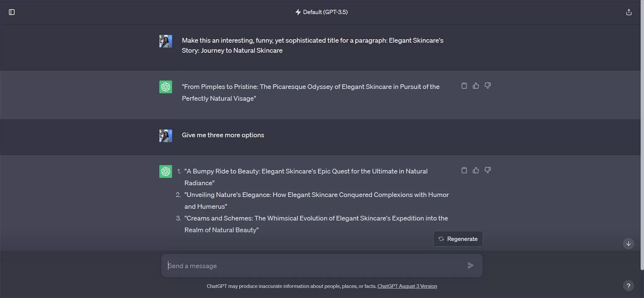Screen dimensions: 644x298
Task: Copy the three-options list response
Action: (464, 170)
